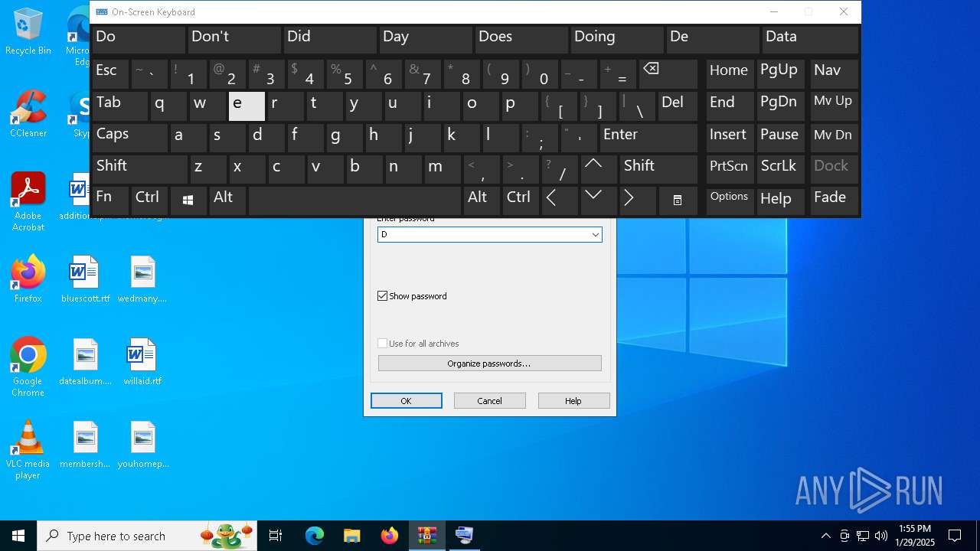This screenshot has width=980, height=551.
Task: Open Task View on the taskbar
Action: (x=276, y=536)
